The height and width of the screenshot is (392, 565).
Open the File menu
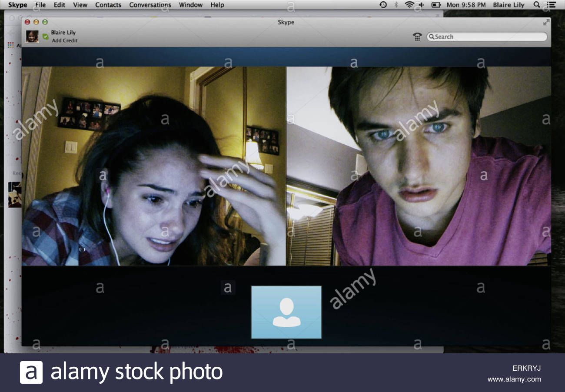tap(40, 5)
